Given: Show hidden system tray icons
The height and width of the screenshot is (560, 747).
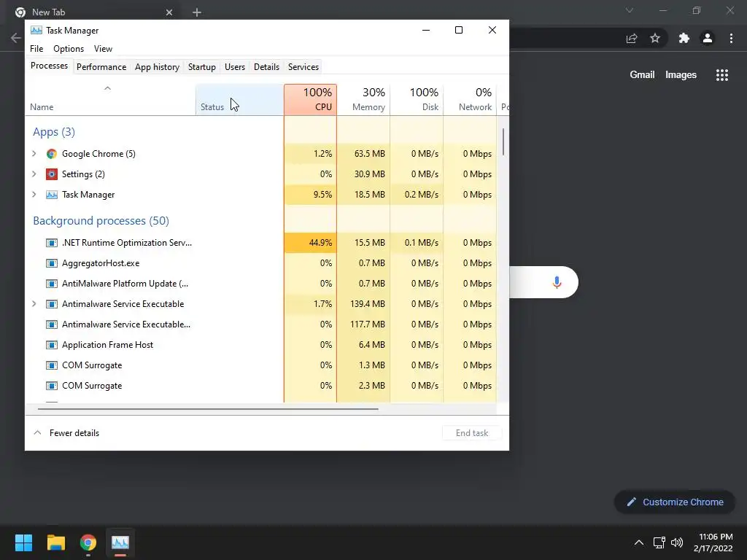Looking at the screenshot, I should tap(639, 542).
